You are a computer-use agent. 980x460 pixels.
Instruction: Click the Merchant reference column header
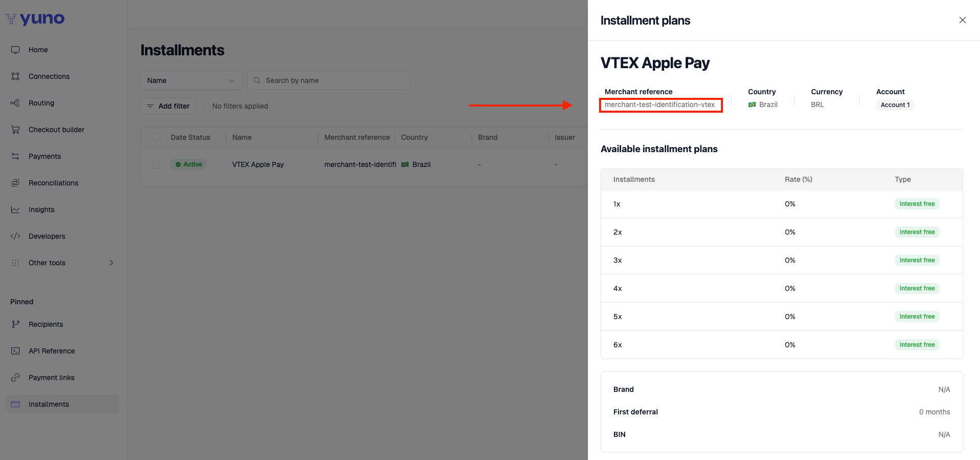[357, 137]
